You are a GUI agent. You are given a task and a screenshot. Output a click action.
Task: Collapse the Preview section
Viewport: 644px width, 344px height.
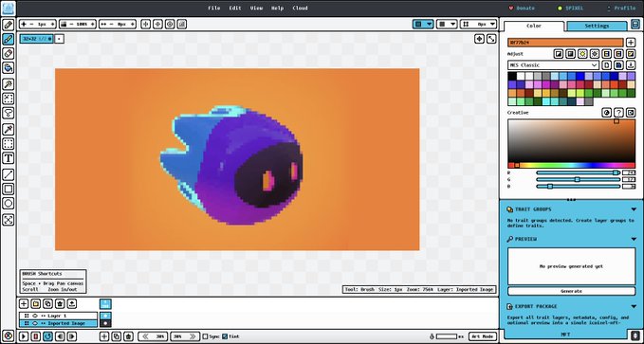tap(634, 239)
